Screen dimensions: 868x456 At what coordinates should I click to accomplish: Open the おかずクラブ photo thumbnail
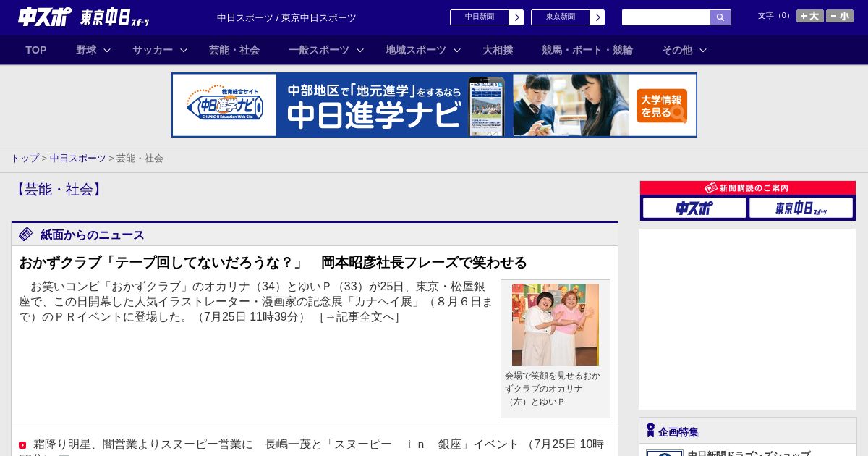tap(556, 324)
